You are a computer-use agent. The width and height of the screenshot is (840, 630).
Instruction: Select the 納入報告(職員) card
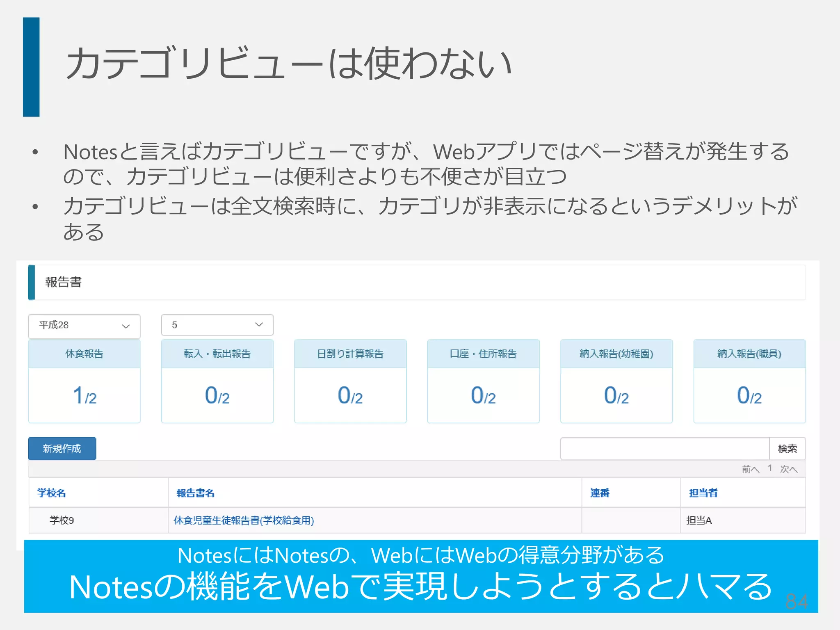click(749, 381)
